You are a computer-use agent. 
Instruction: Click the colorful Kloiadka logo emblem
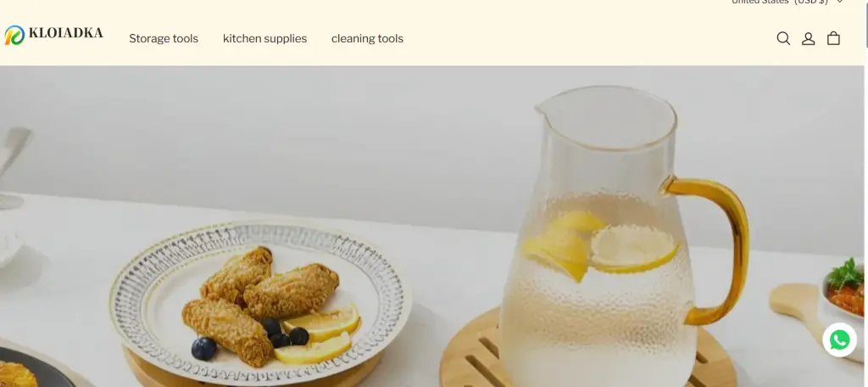point(14,35)
